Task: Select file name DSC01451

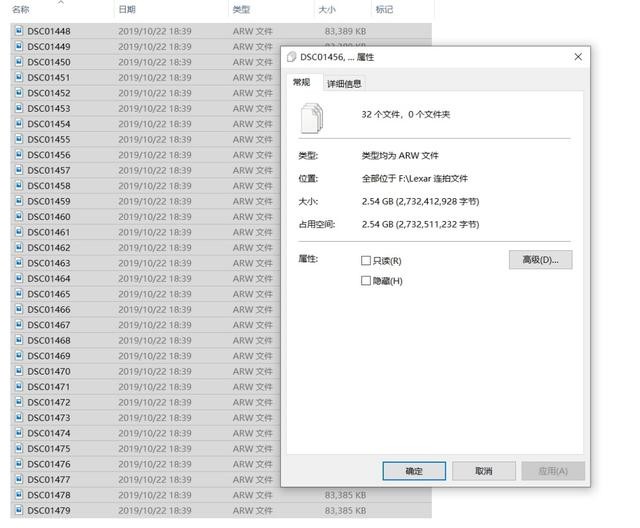Action: click(49, 78)
